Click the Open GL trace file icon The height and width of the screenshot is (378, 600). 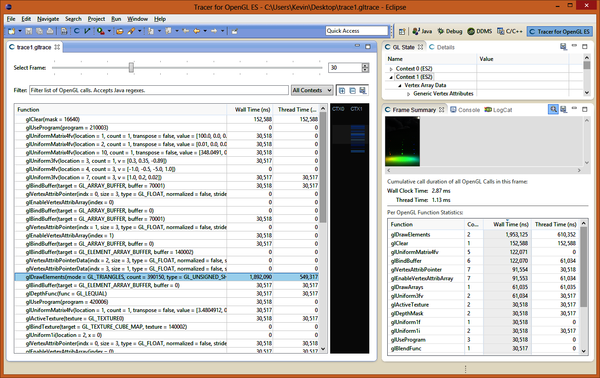pyautogui.click(x=77, y=31)
